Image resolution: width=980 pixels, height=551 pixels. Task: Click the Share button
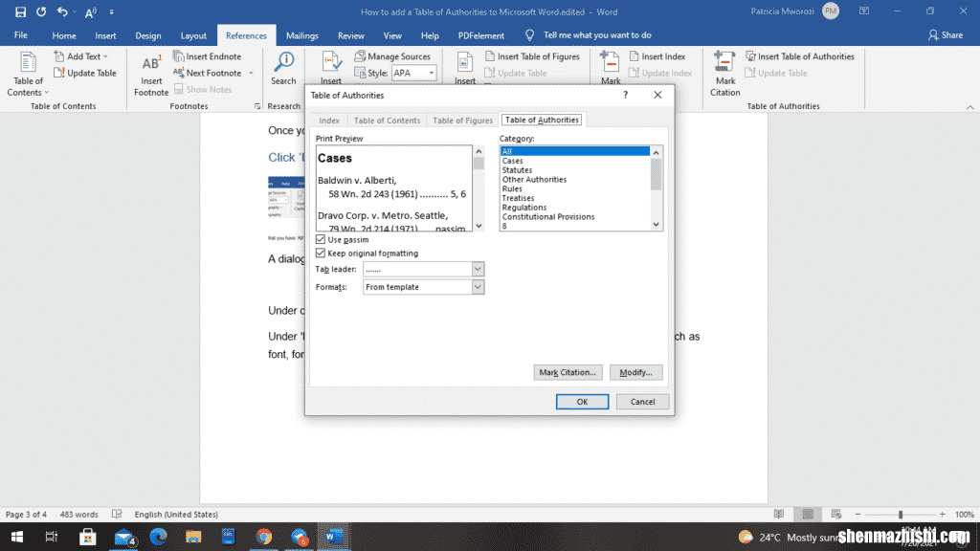pyautogui.click(x=945, y=35)
